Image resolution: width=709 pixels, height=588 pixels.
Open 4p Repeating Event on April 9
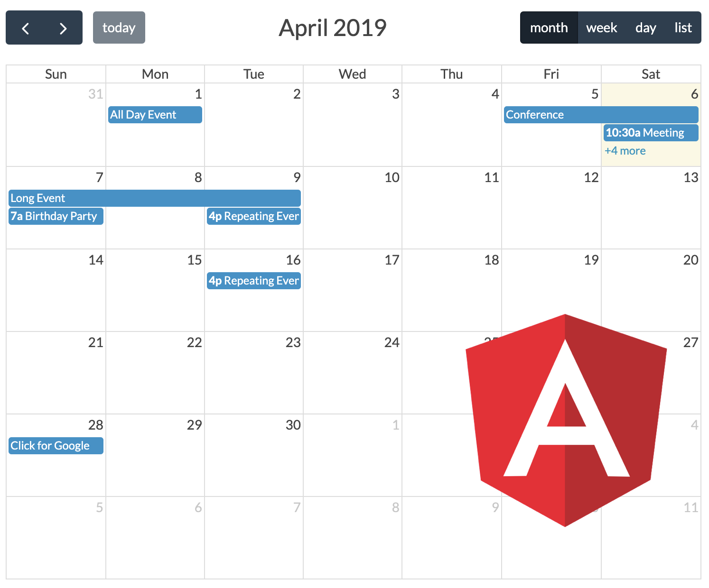click(x=254, y=216)
